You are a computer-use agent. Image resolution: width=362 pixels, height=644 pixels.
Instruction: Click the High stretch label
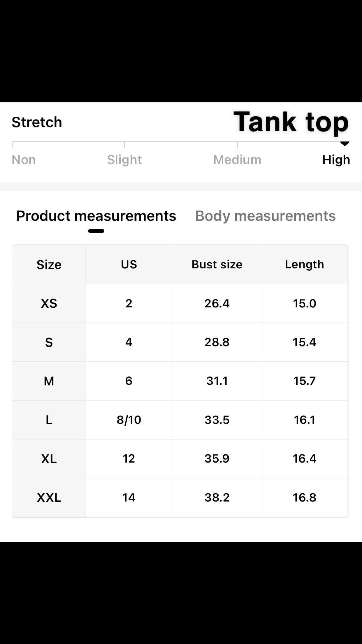click(x=336, y=160)
